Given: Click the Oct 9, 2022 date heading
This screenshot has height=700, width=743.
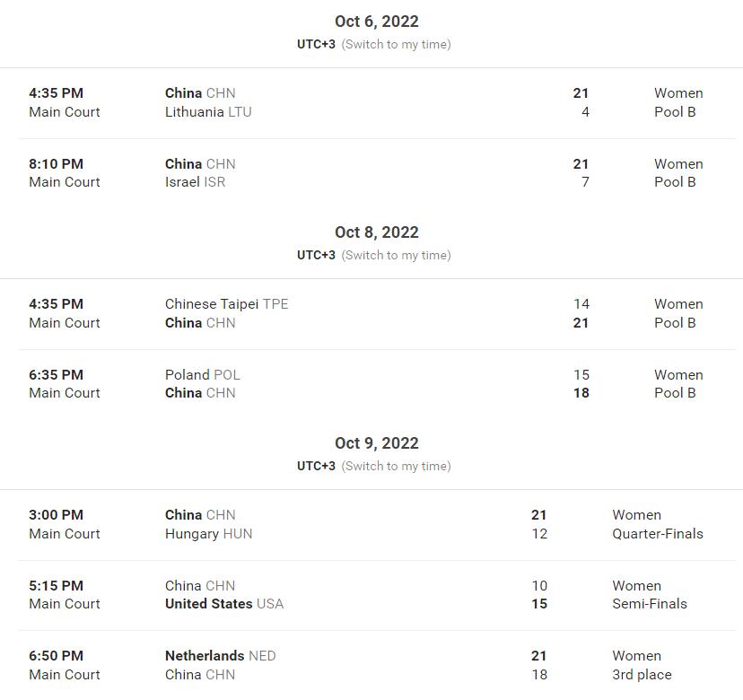Looking at the screenshot, I should [x=377, y=443].
